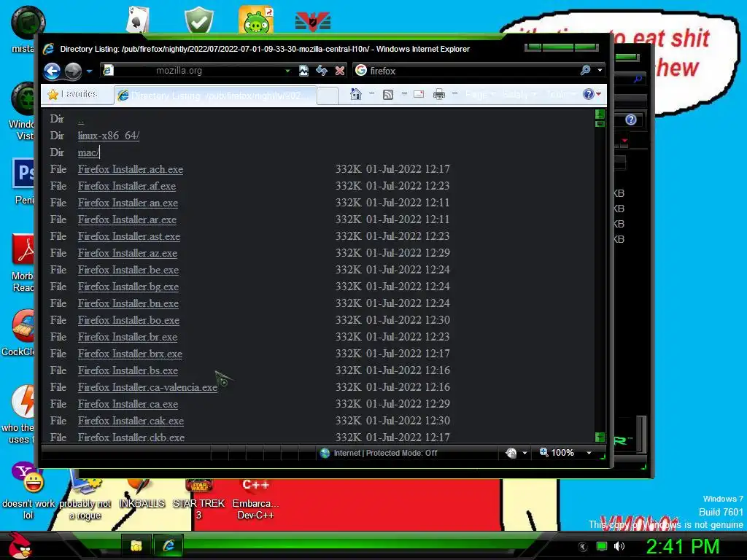Open the search provider dropdown arrow
This screenshot has width=747, height=560.
(x=600, y=71)
